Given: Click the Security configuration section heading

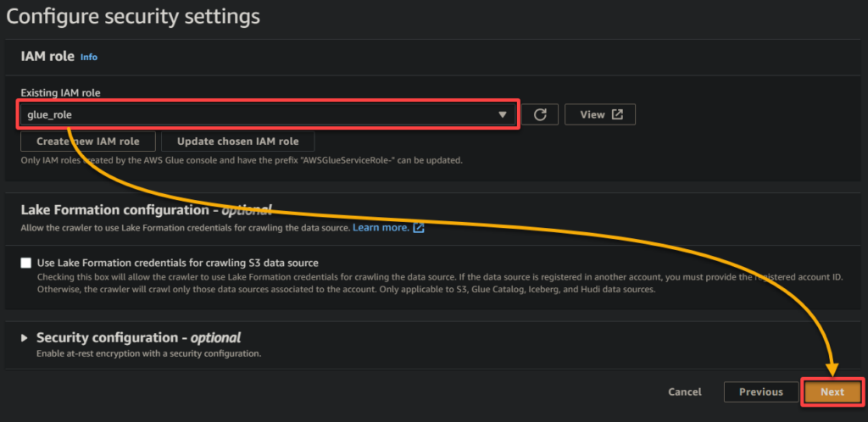Looking at the screenshot, I should point(138,338).
